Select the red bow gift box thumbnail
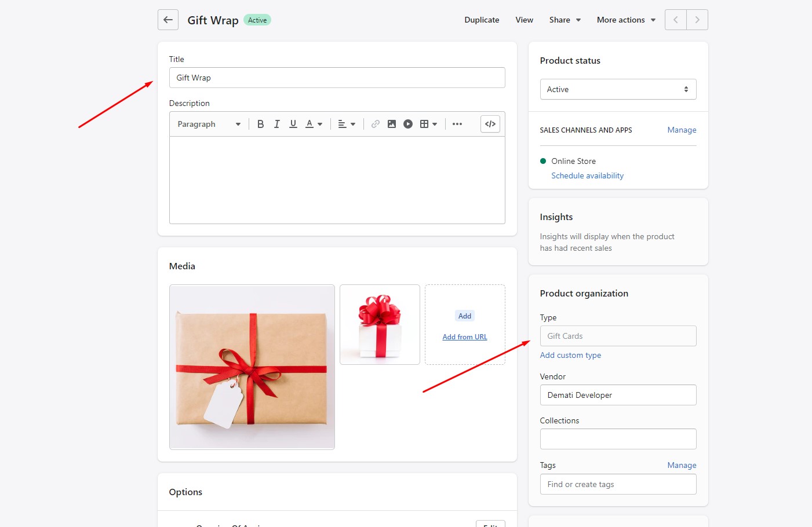Viewport: 812px width, 527px height. [x=380, y=324]
